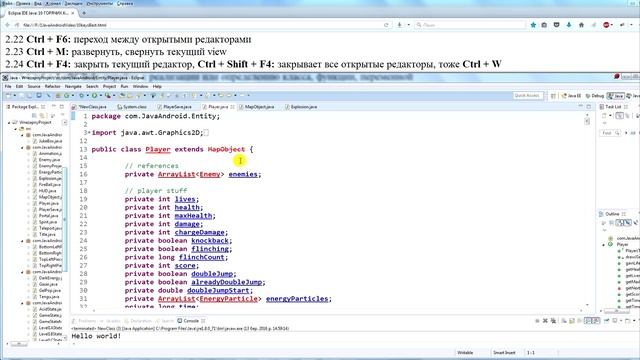Click the New file toolbar icon

click(8, 96)
